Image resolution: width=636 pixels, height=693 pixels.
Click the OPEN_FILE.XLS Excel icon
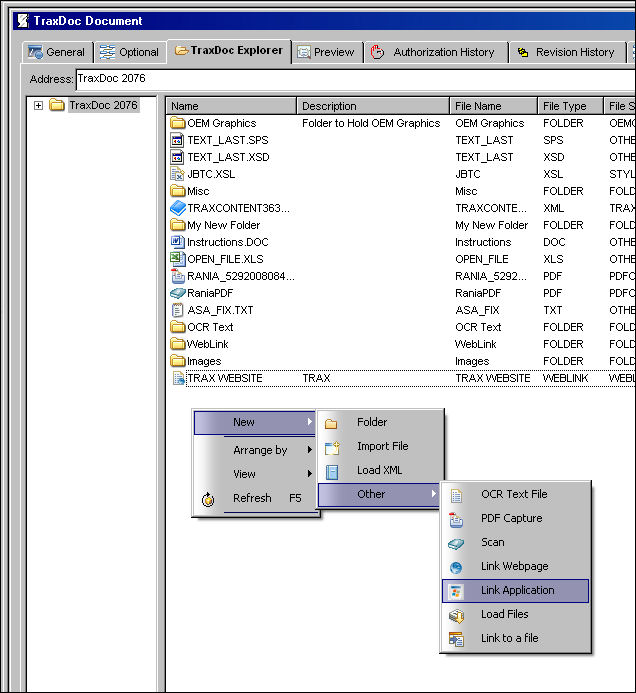[x=178, y=259]
